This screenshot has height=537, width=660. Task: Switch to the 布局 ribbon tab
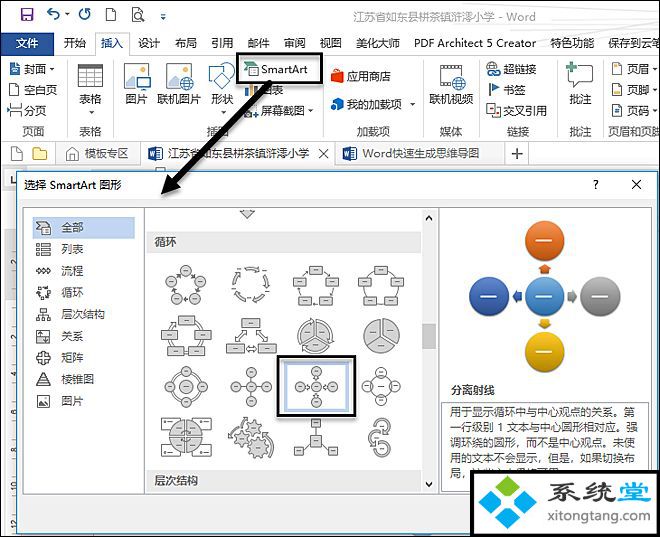click(x=186, y=43)
